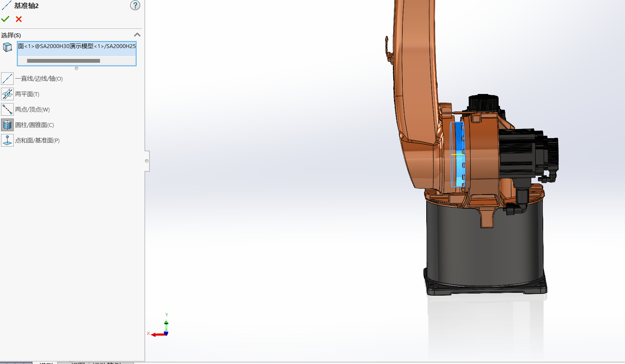The height and width of the screenshot is (364, 625).
Task: Click the green Y axis of the triad
Action: tap(166, 324)
